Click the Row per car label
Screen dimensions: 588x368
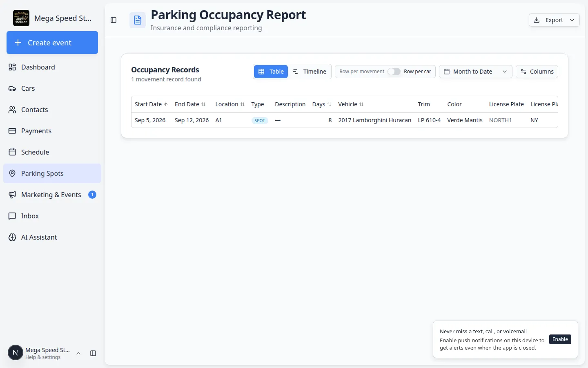click(417, 72)
